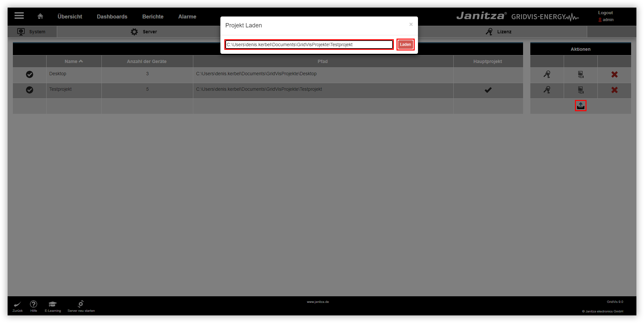The image size is (644, 323).
Task: Open Hilfe via the question mark icon
Action: point(33,304)
